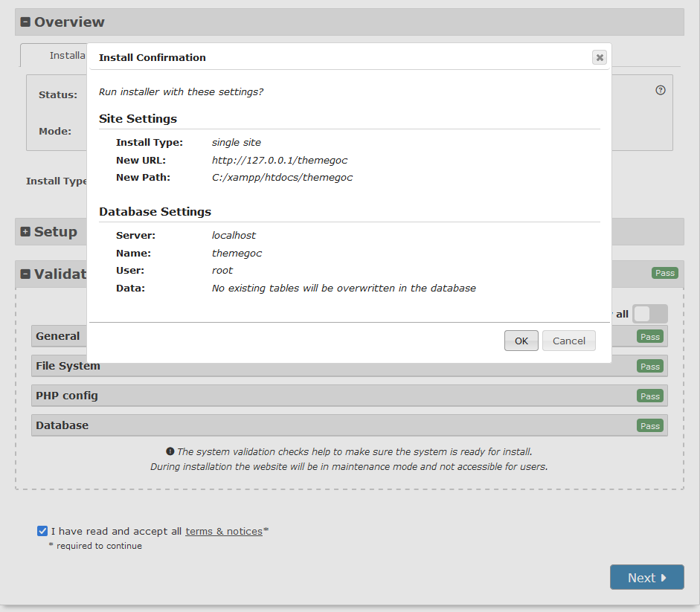Click the File System row Pass badge
Image resolution: width=700 pixels, height=612 pixels.
650,367
